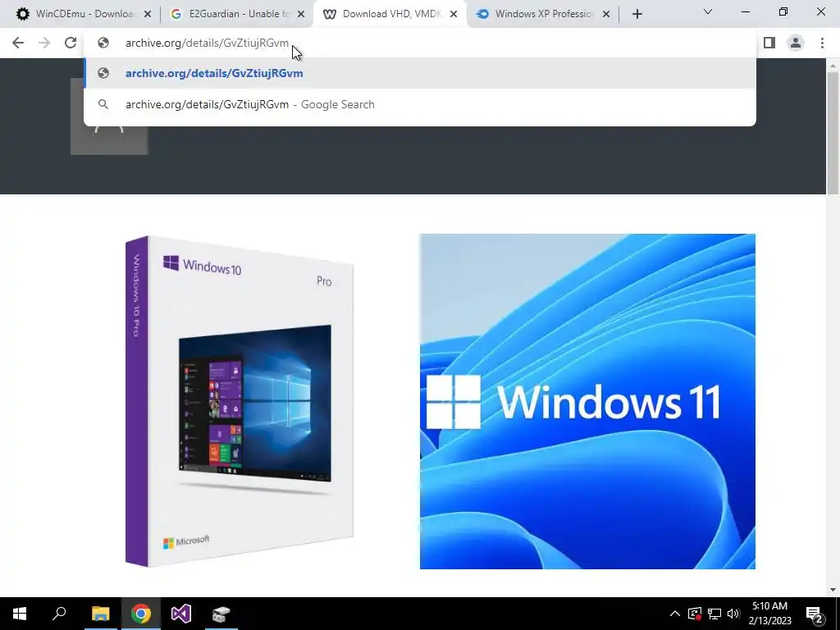840x630 pixels.
Task: Open the side panel icon in Chrome toolbar
Action: tap(769, 43)
